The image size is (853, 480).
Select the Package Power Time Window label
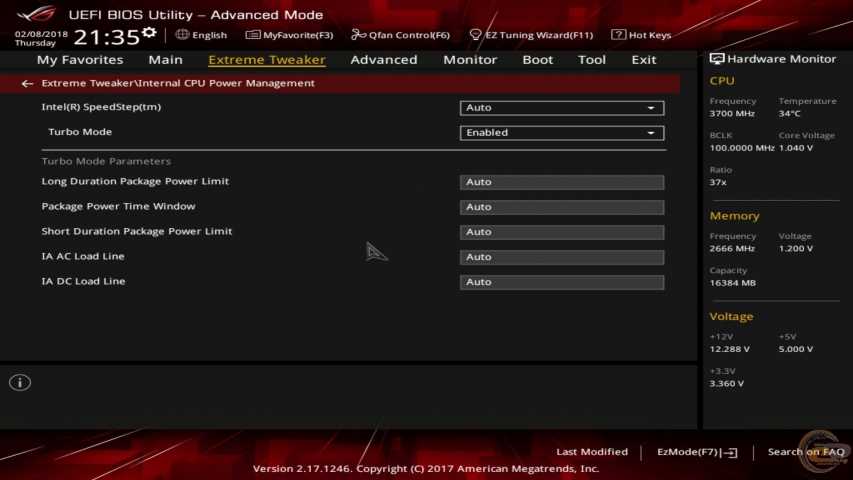click(119, 206)
